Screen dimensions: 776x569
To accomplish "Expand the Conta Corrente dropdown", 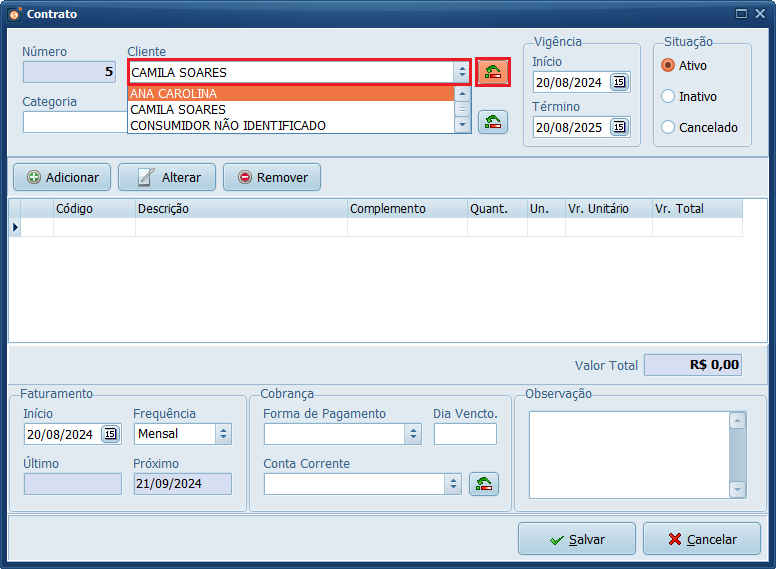I will [453, 484].
